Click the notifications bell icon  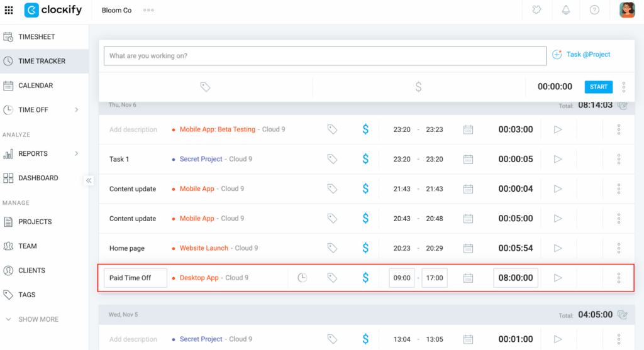(x=565, y=10)
